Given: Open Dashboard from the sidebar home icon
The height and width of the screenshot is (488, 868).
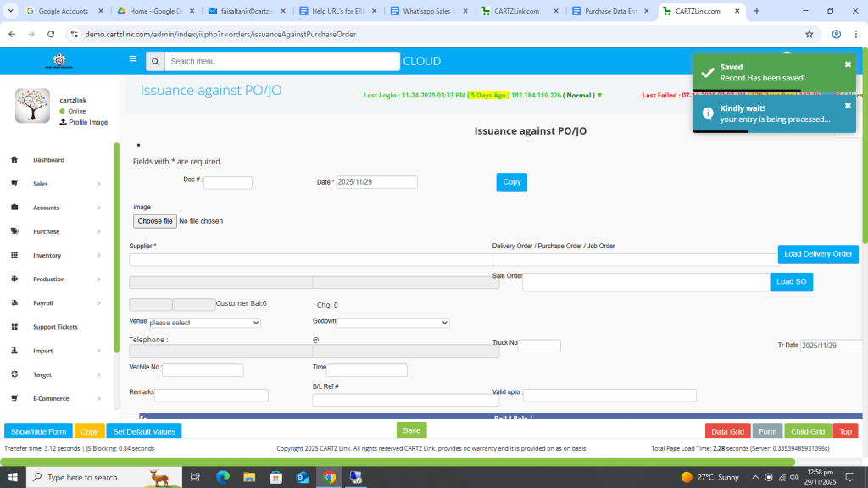Looking at the screenshot, I should click(x=14, y=160).
